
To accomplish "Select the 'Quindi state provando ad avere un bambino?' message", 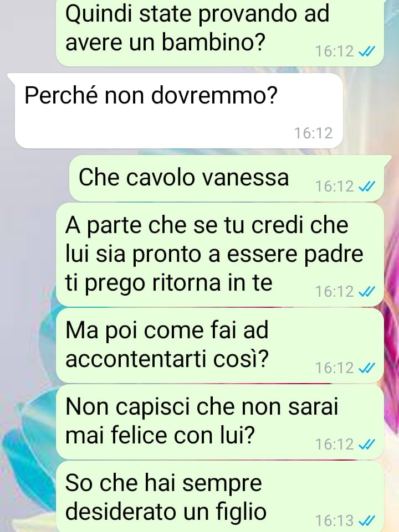I will 219,33.
